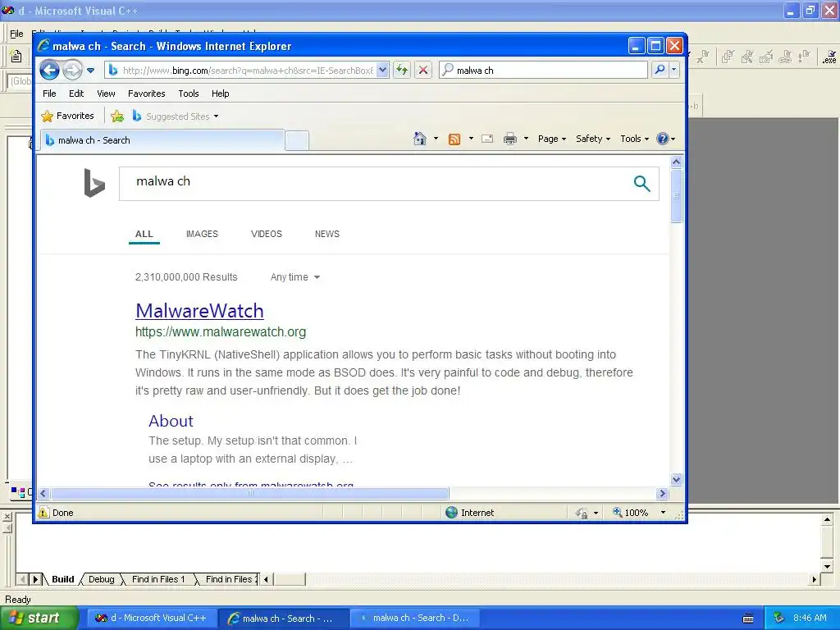The image size is (840, 630).
Task: Open the About sublink
Action: [171, 421]
